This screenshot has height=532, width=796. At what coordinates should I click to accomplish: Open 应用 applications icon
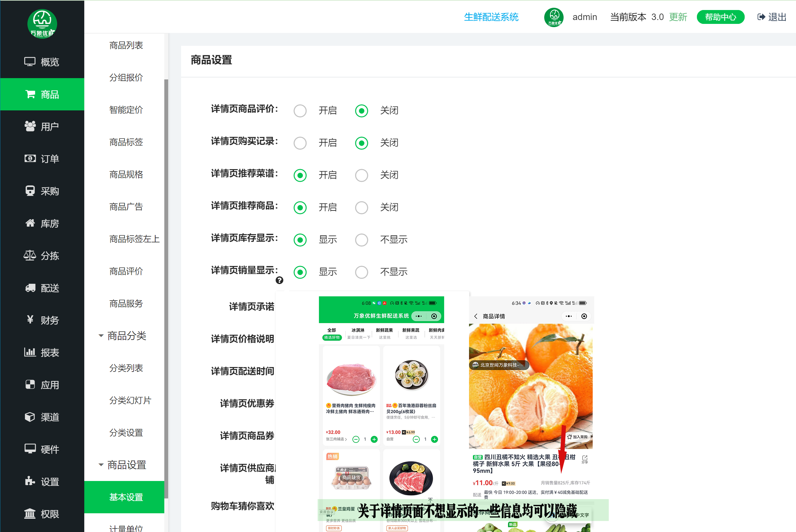30,384
